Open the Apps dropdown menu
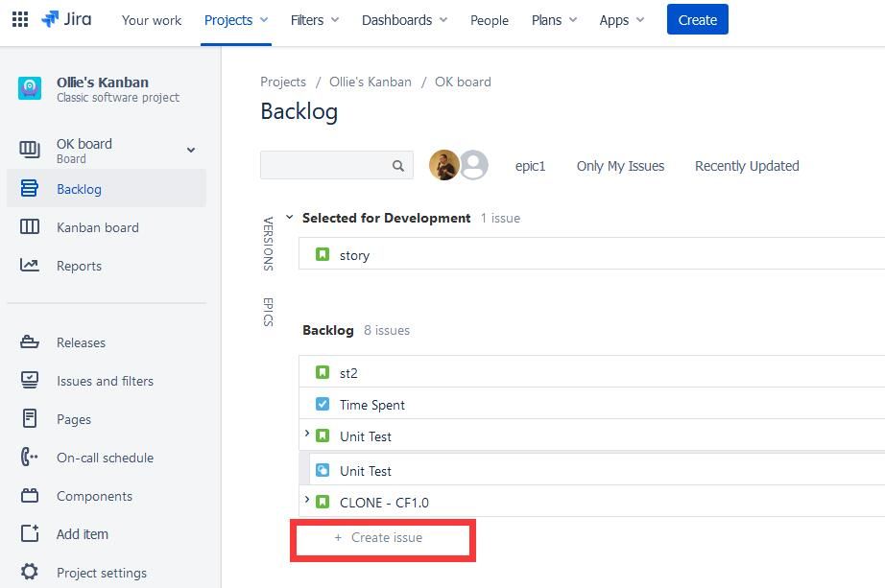The height and width of the screenshot is (588, 885). click(x=621, y=20)
